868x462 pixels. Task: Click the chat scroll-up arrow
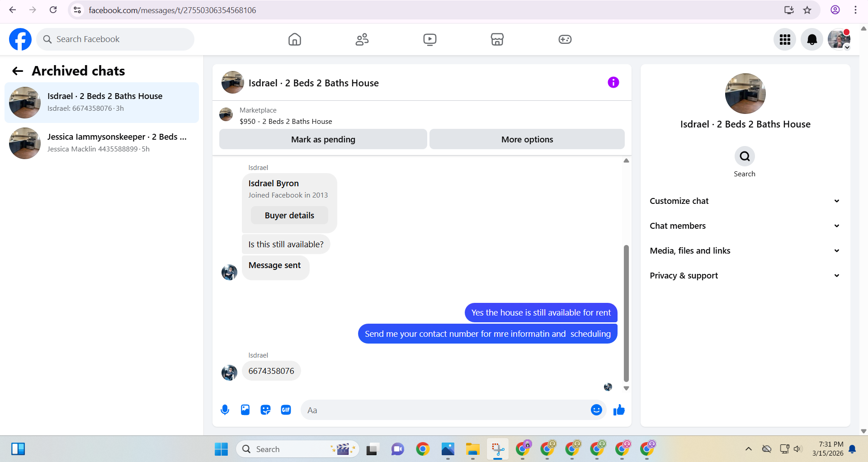pos(626,160)
